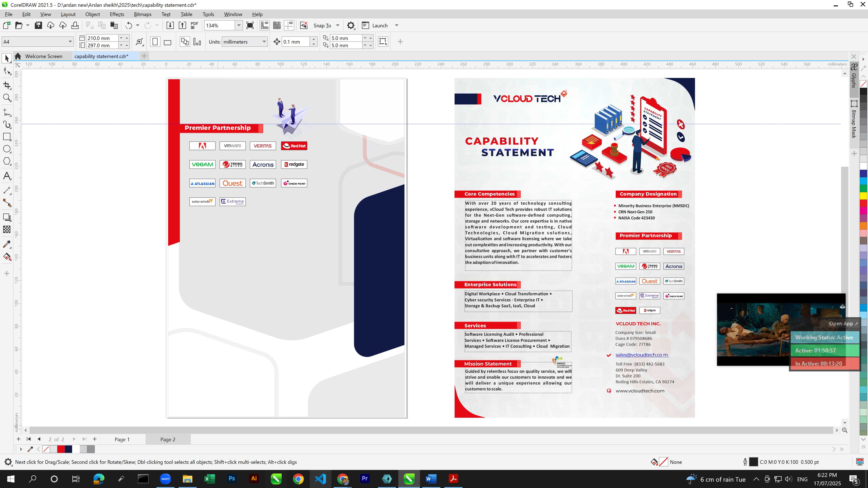Click Open App in overlay widget
This screenshot has height=488, width=868.
coord(843,323)
